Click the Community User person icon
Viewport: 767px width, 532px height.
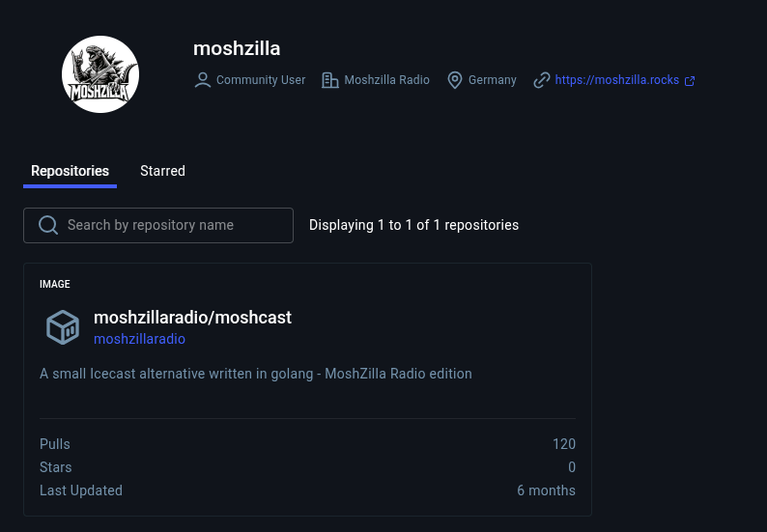coord(203,80)
